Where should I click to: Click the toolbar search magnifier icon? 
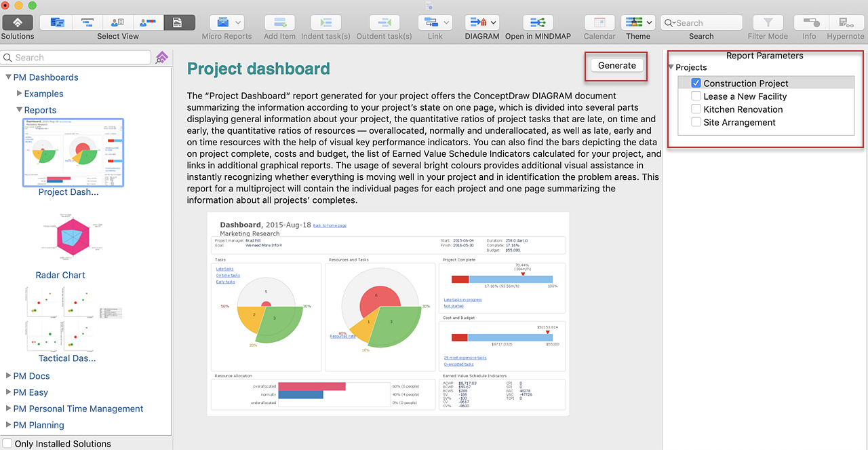[x=669, y=22]
